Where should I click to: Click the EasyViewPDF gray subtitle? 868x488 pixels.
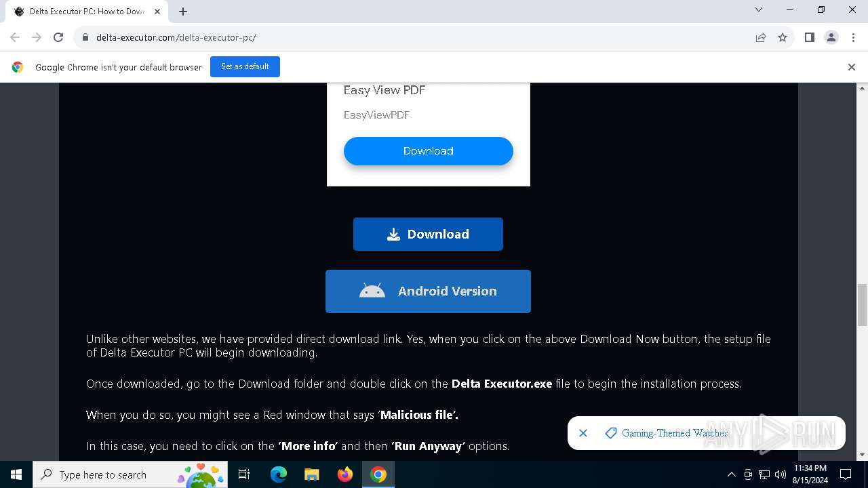point(376,115)
